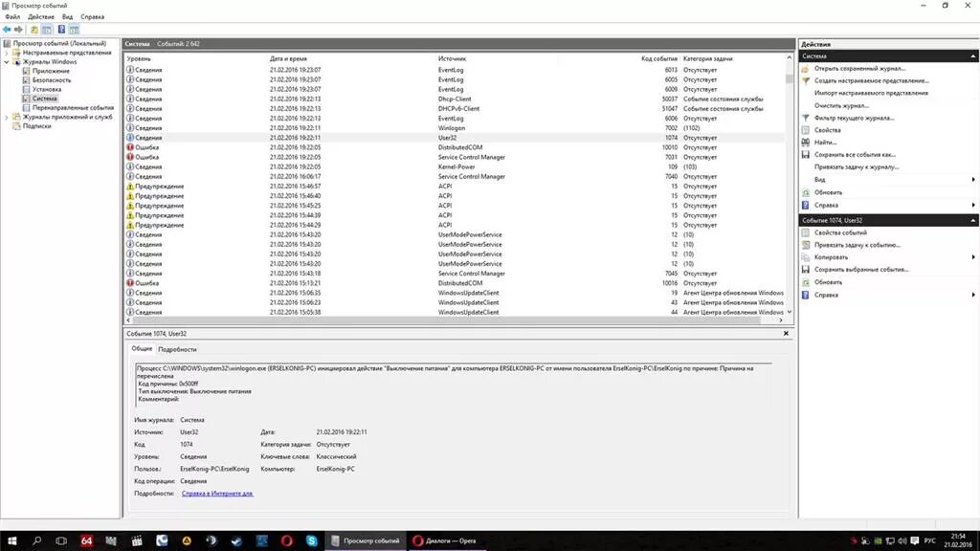Open the Справка submenu under Событие 1074 actions
This screenshot has height=551, width=980.
point(973,295)
